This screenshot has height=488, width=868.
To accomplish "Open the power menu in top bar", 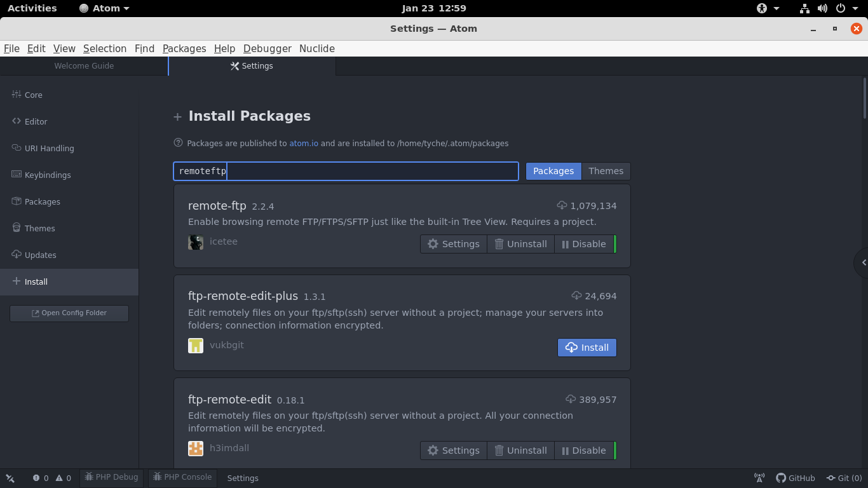I will click(x=846, y=8).
